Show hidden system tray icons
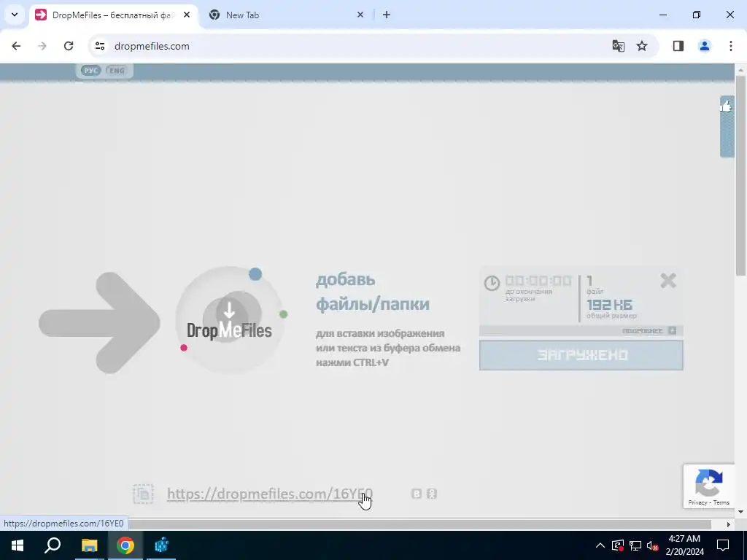Screen dimensions: 747x560 (600, 545)
